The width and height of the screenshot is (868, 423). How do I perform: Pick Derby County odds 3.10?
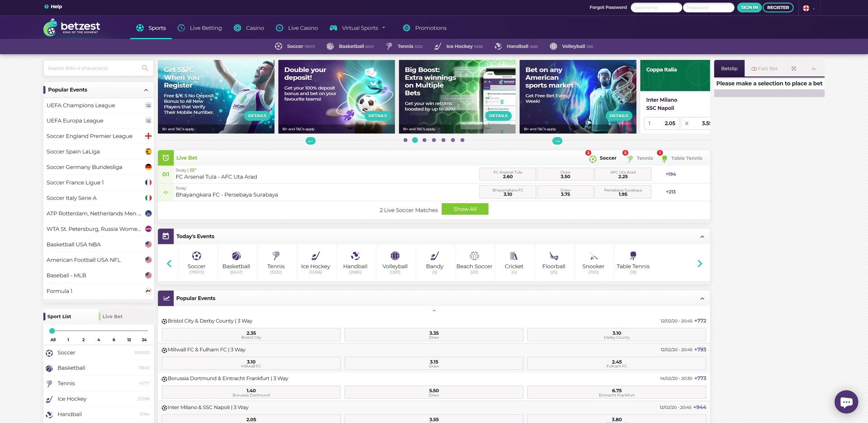(617, 335)
